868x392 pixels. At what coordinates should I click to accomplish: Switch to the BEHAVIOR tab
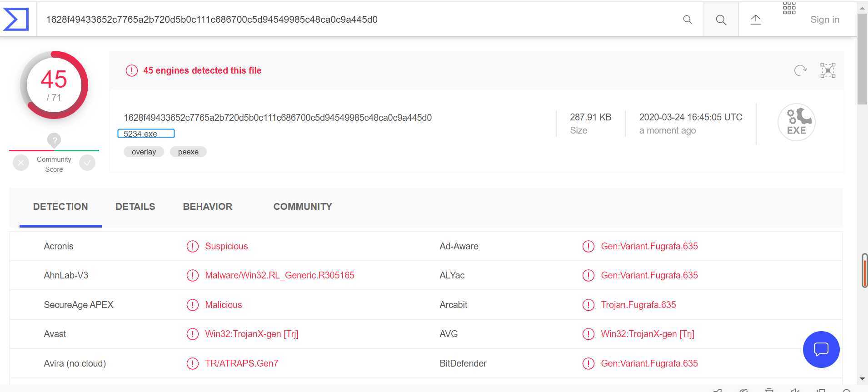pyautogui.click(x=208, y=207)
